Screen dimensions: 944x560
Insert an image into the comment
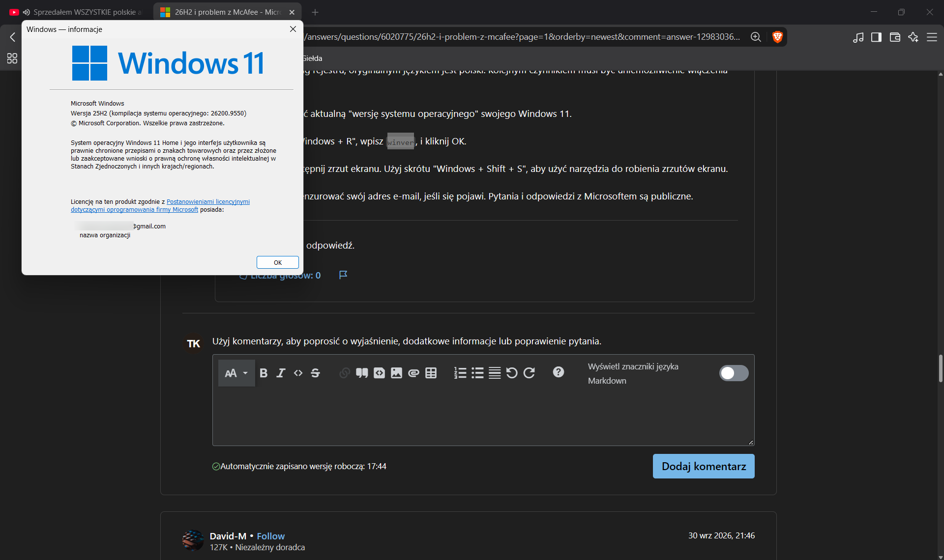click(x=396, y=373)
